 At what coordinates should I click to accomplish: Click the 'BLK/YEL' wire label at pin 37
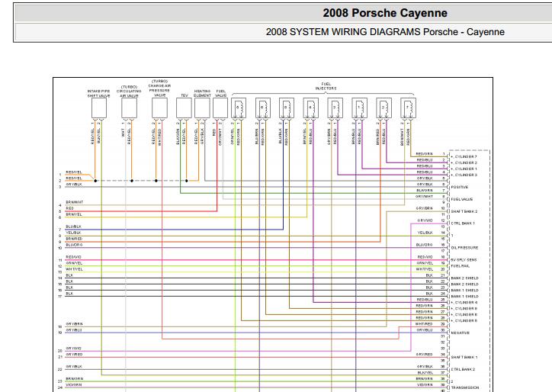(425, 373)
